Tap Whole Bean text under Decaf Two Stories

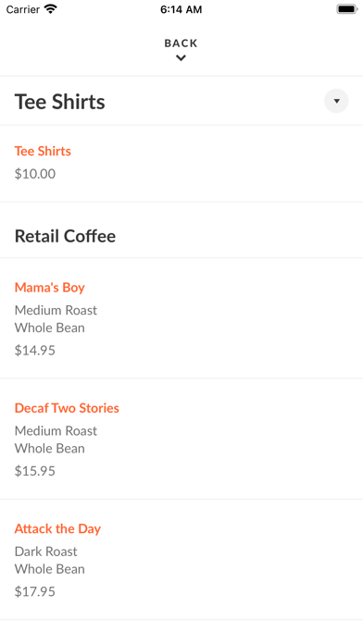(50, 449)
